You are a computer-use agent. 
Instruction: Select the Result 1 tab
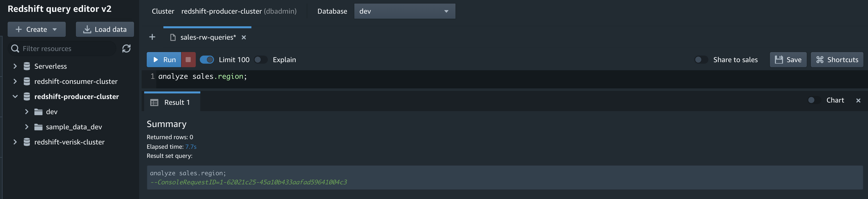pos(172,102)
